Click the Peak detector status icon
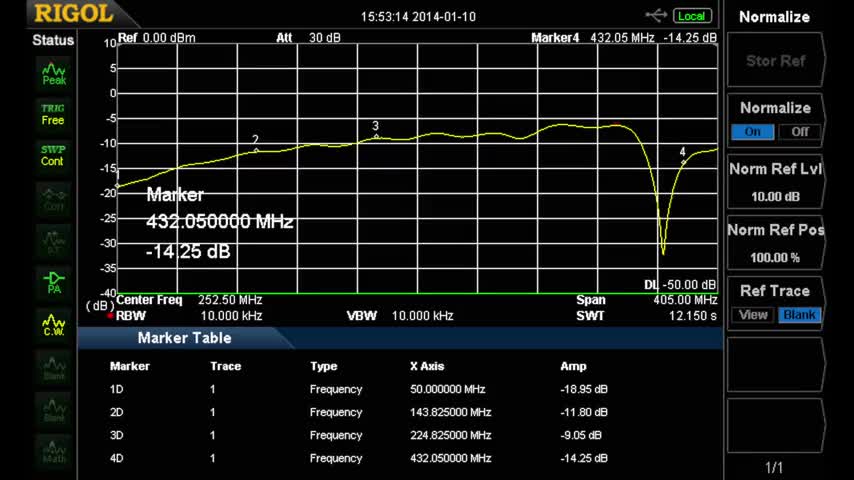The image size is (854, 480). pos(54,75)
